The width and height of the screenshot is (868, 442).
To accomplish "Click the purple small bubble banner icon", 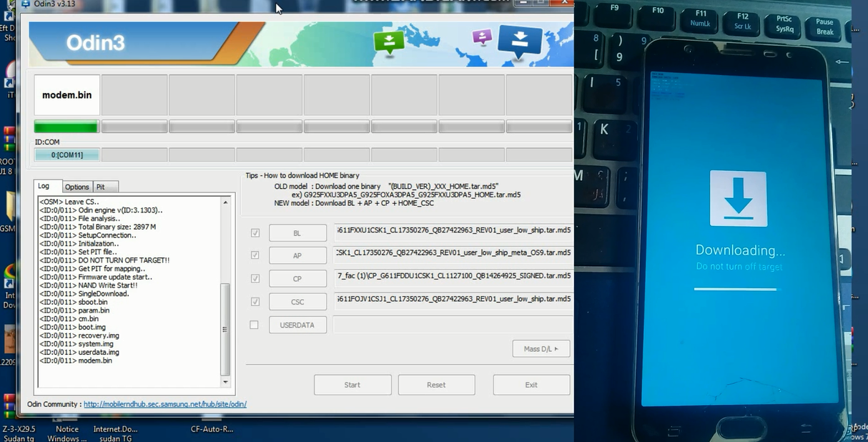I will 483,36.
